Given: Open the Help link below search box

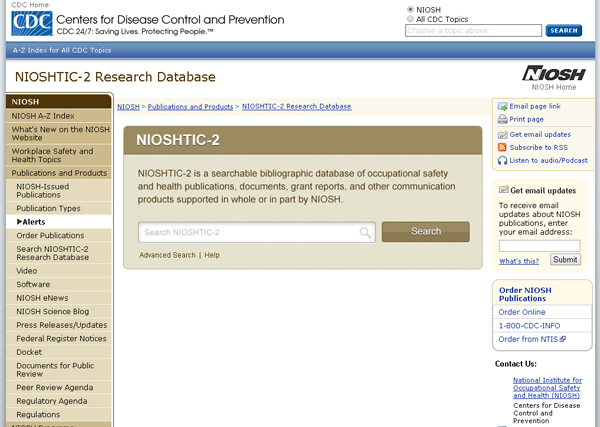Looking at the screenshot, I should click(x=212, y=255).
